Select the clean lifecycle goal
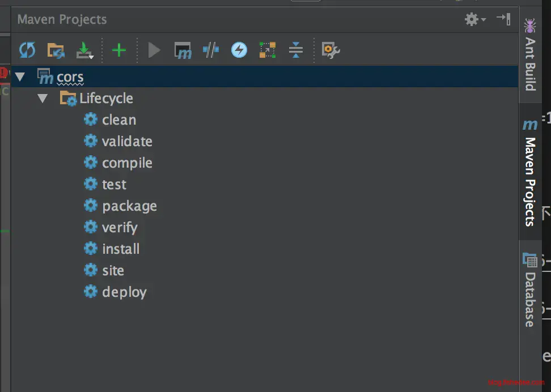 tap(118, 120)
